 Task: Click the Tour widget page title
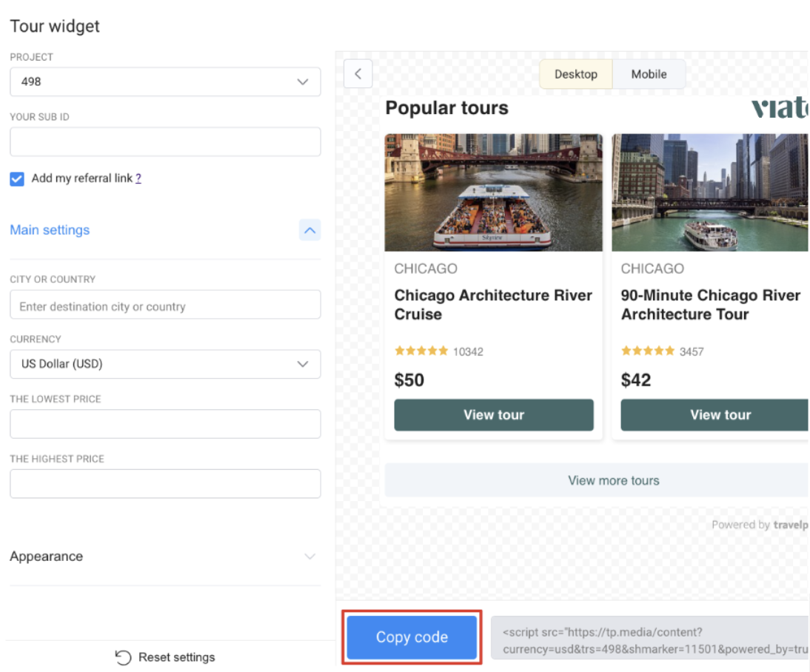pyautogui.click(x=55, y=26)
